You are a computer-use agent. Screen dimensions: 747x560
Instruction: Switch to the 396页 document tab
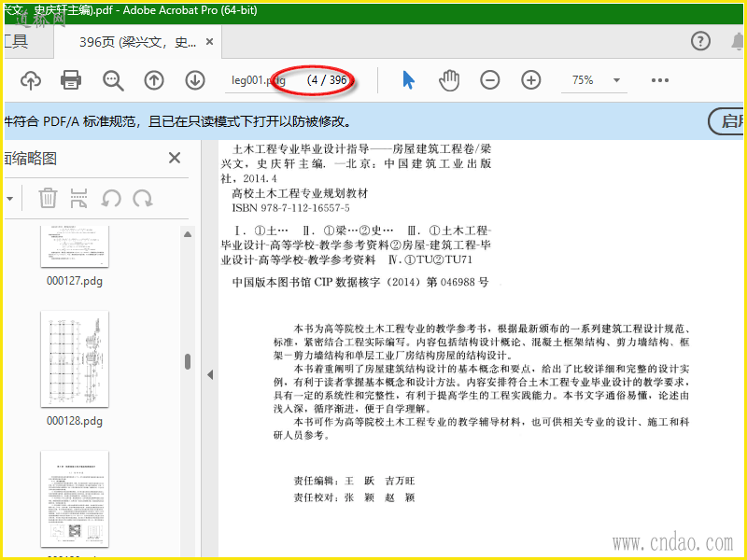pos(137,42)
